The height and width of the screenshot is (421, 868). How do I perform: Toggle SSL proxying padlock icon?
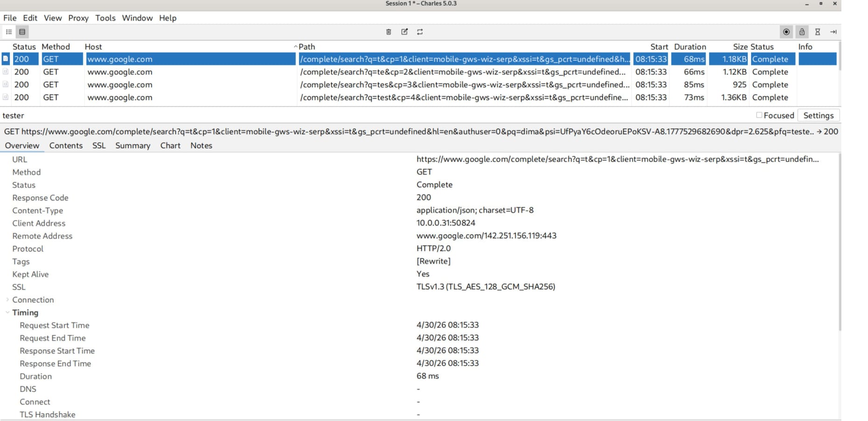802,32
